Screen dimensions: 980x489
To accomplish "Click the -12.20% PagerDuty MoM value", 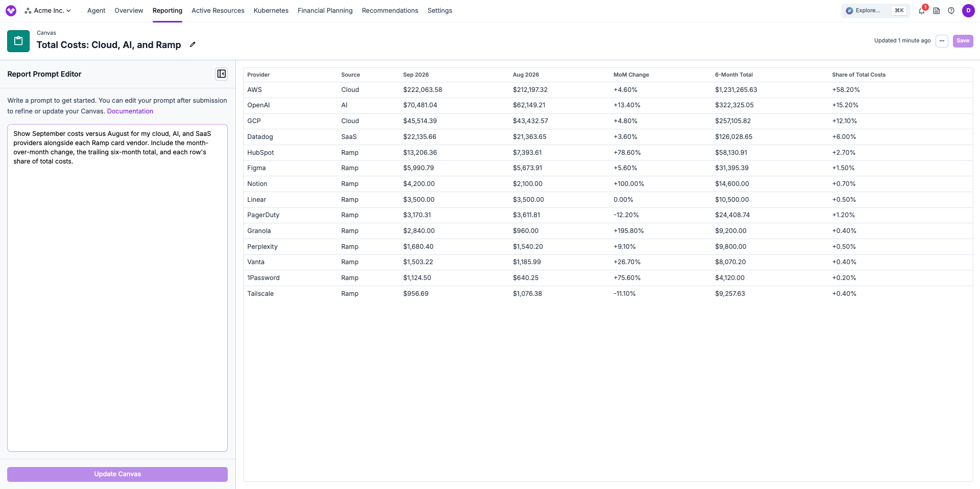I will coord(626,215).
